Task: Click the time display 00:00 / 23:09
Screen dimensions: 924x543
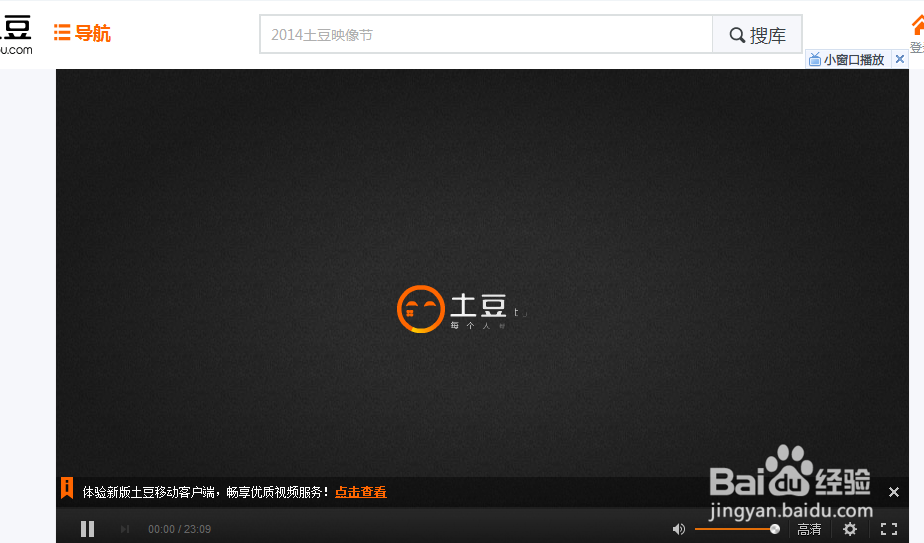Action: tap(179, 529)
